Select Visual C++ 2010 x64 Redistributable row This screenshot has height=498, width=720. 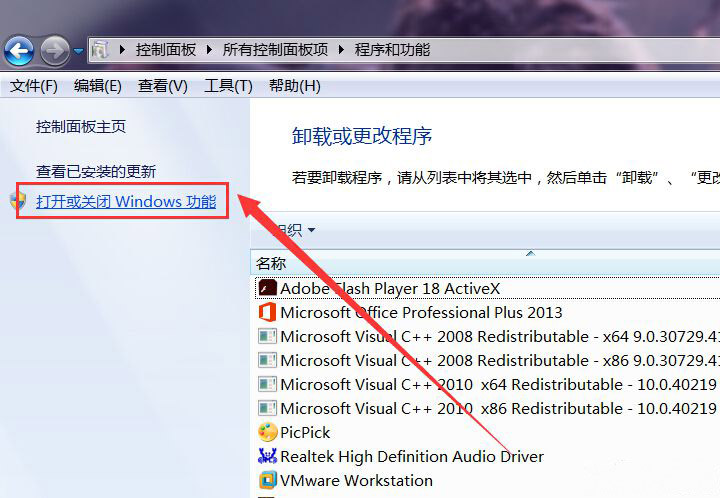(487, 384)
